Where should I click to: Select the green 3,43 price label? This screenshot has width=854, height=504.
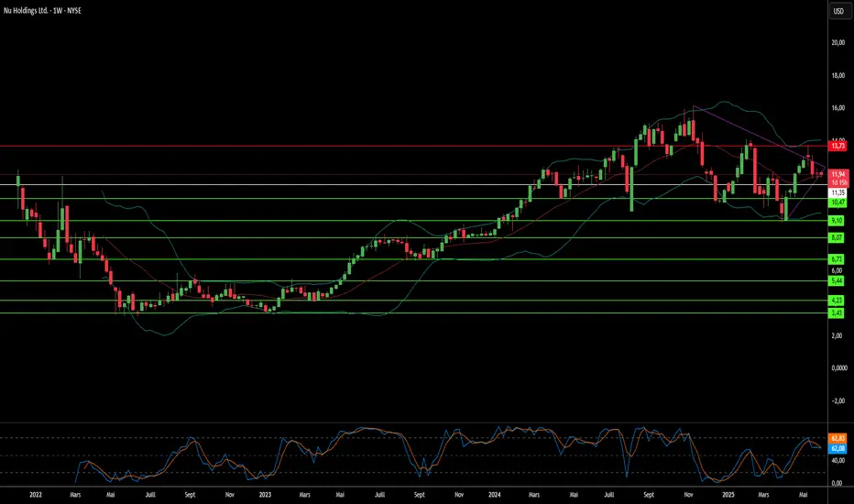837,312
